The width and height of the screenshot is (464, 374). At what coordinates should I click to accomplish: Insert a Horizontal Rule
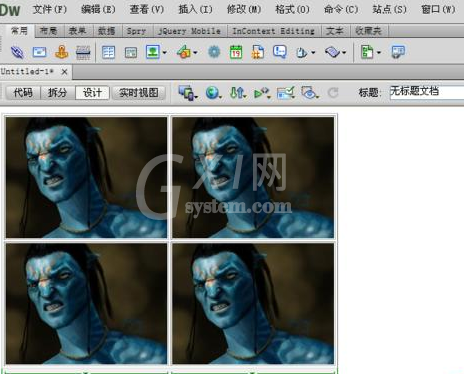pos(83,52)
